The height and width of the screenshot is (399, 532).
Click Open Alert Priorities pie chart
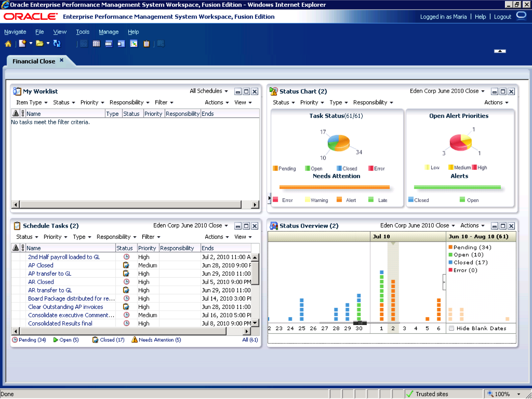tap(460, 142)
